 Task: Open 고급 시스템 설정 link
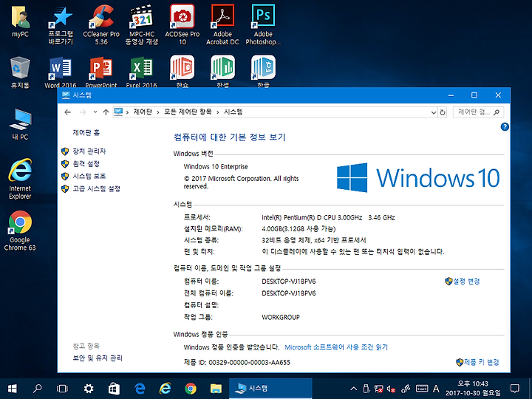point(97,188)
